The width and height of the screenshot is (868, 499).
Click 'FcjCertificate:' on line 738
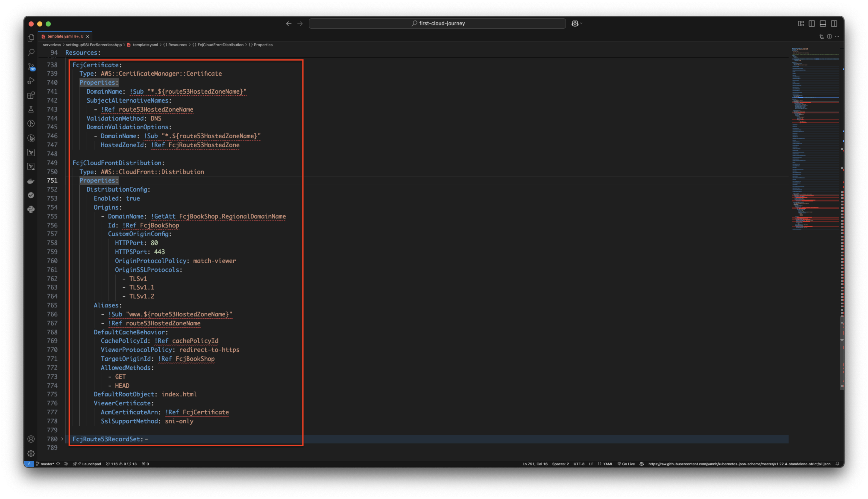click(x=97, y=65)
